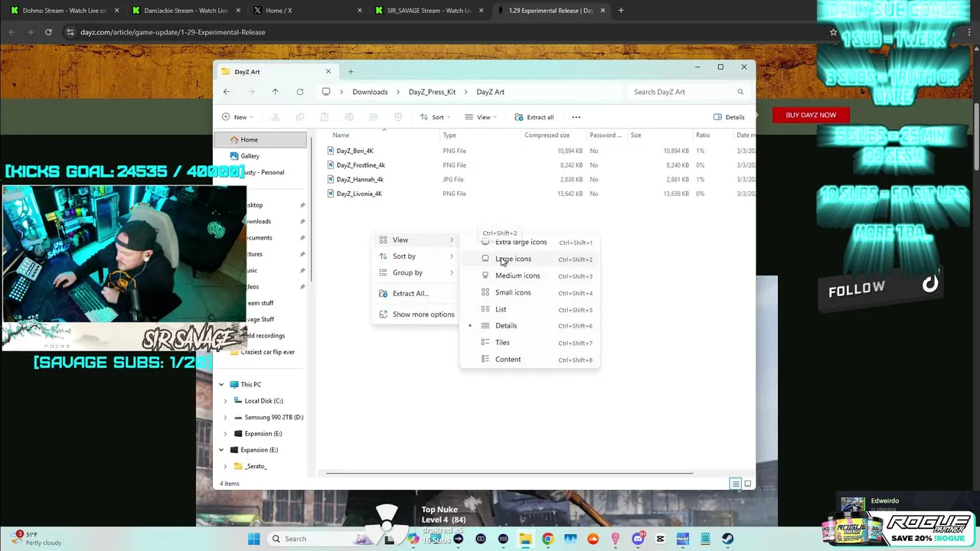Open File Explorer from the taskbar
This screenshot has height=551, width=980.
pyautogui.click(x=525, y=539)
